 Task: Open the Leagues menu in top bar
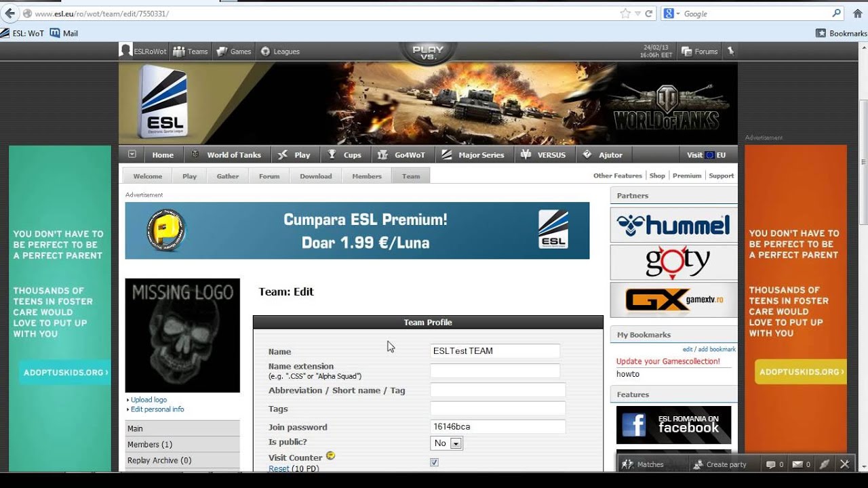(x=280, y=51)
